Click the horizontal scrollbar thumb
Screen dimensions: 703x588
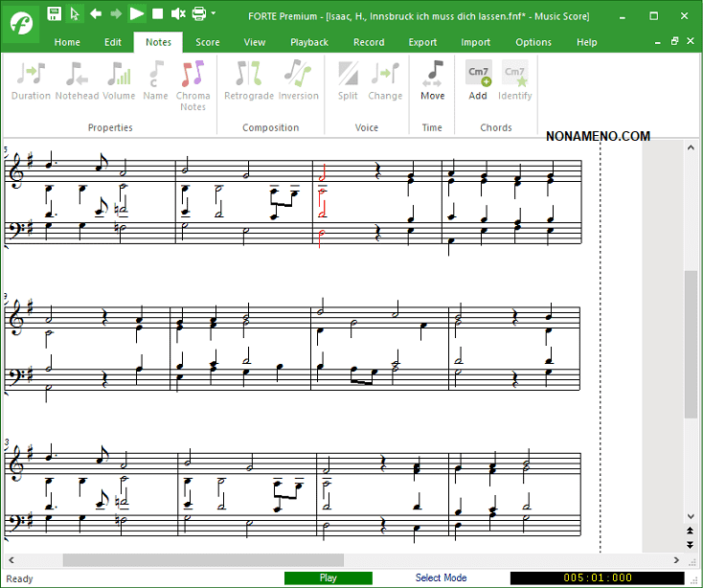click(203, 560)
